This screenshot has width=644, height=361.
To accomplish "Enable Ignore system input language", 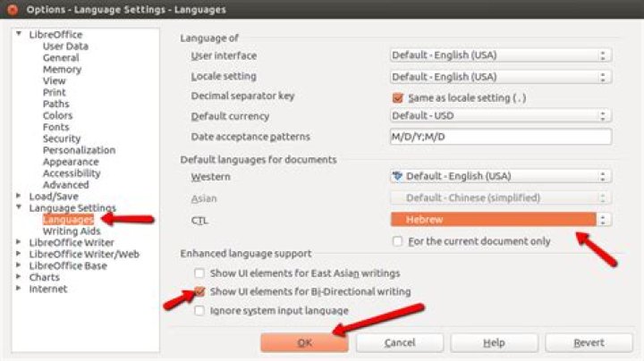I will [199, 311].
